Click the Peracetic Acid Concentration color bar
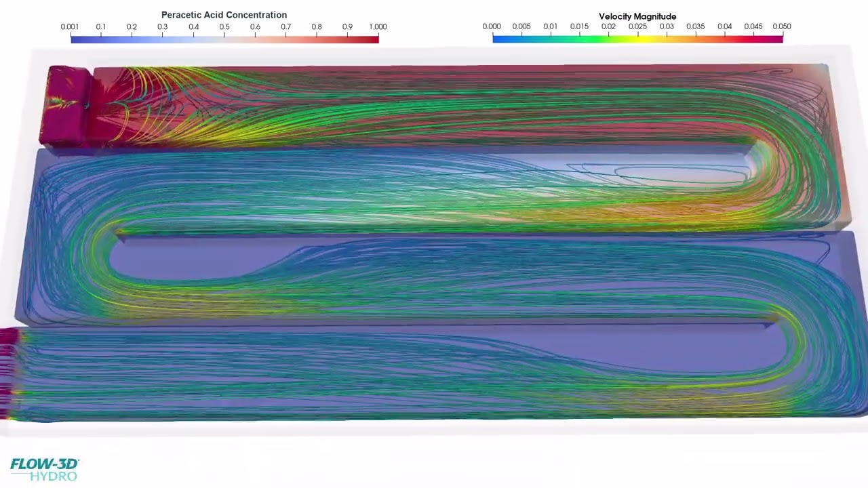Image resolution: width=868 pixels, height=488 pixels. pyautogui.click(x=224, y=39)
